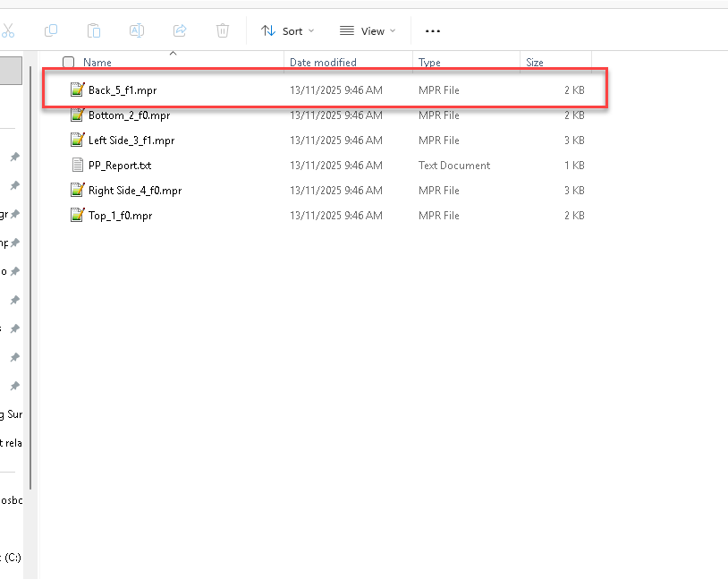The height and width of the screenshot is (588, 728).
Task: Select the Right Side_4_f0.mpr file
Action: (134, 191)
